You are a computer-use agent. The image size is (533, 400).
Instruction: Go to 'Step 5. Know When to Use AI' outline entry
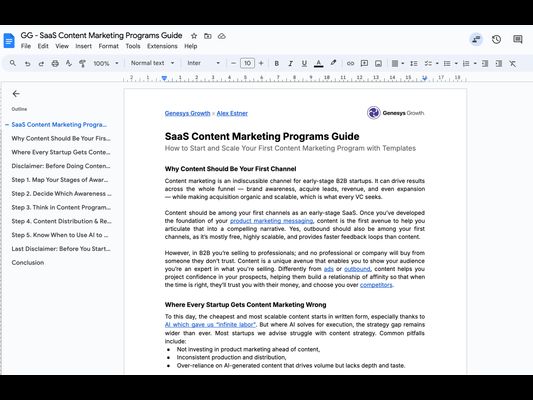[60, 235]
